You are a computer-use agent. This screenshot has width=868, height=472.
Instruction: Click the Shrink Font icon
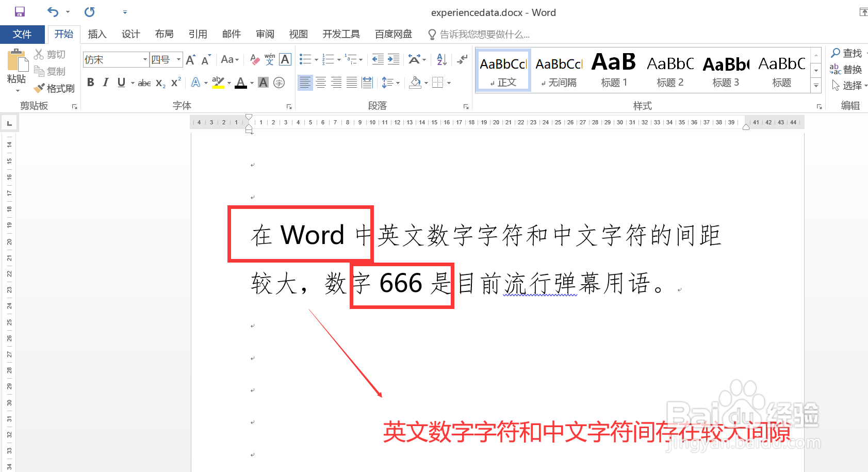pos(206,60)
